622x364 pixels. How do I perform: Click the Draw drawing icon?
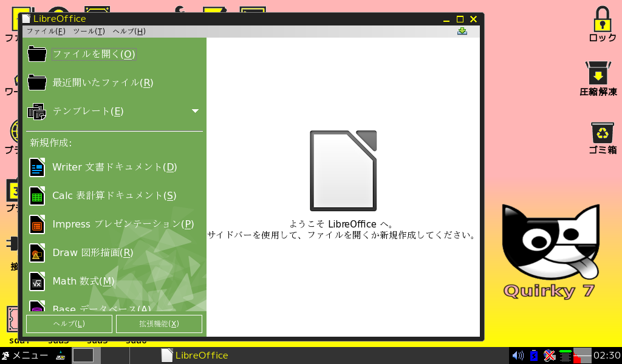pyautogui.click(x=37, y=253)
